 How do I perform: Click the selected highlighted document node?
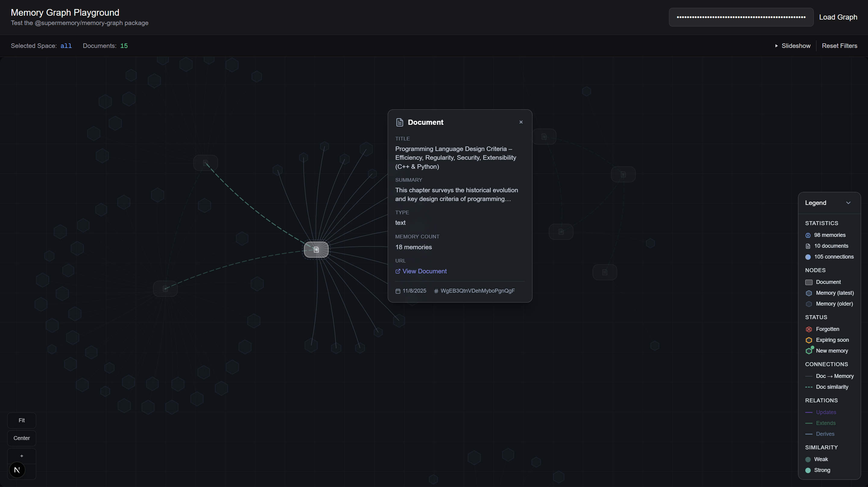(x=316, y=250)
